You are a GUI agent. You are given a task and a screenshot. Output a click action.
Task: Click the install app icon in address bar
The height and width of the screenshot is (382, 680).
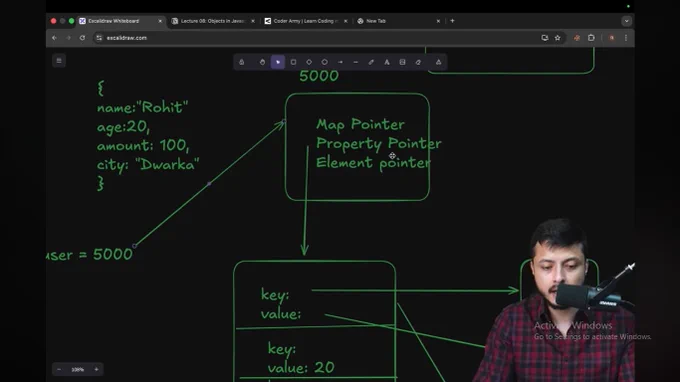[x=545, y=38]
